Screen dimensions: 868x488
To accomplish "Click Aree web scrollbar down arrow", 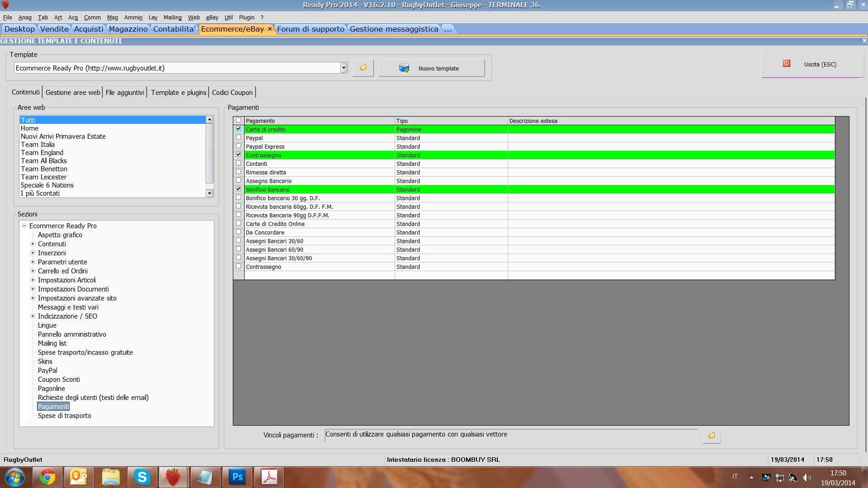I will pyautogui.click(x=209, y=193).
